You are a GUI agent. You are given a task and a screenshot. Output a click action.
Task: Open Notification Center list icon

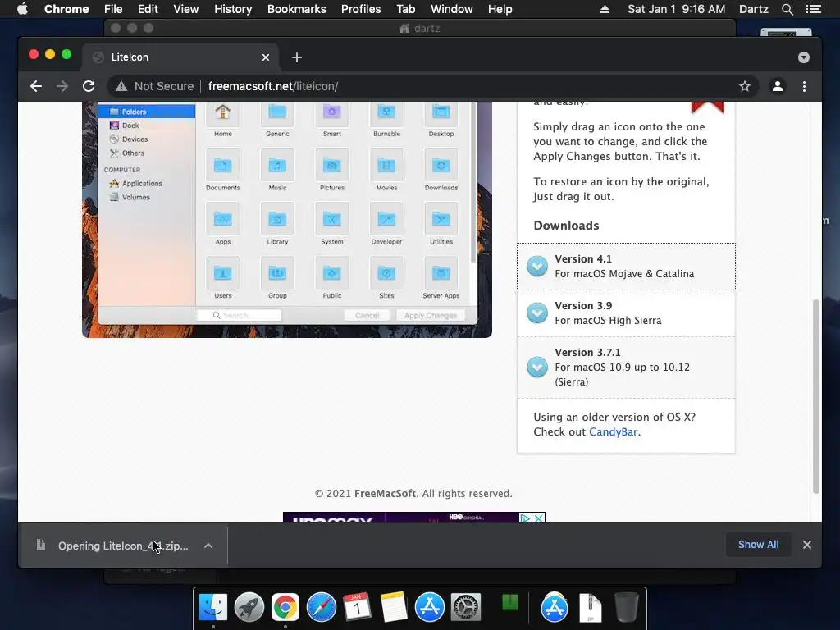[x=813, y=9]
